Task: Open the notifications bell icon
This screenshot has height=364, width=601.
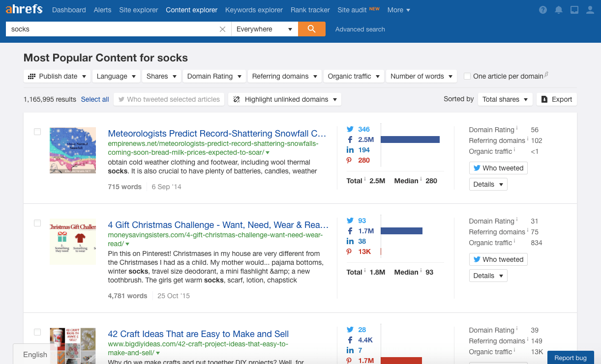Action: [559, 10]
